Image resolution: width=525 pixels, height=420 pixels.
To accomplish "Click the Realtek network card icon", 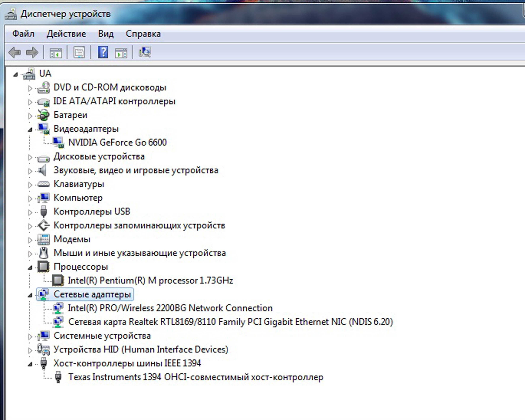I will click(58, 322).
